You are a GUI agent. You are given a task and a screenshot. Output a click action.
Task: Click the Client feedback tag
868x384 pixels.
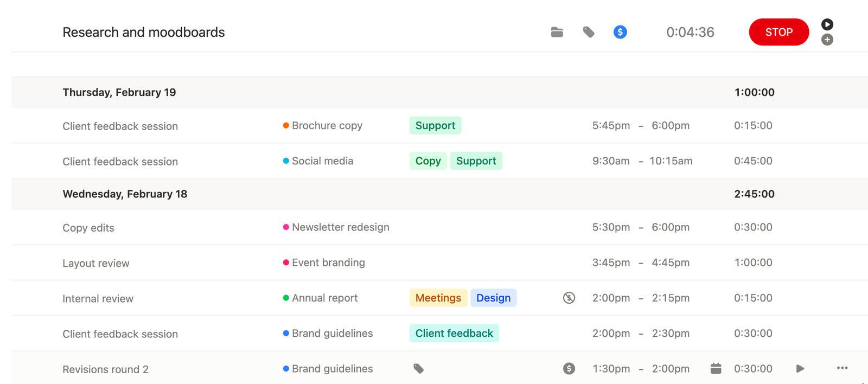[x=454, y=334]
